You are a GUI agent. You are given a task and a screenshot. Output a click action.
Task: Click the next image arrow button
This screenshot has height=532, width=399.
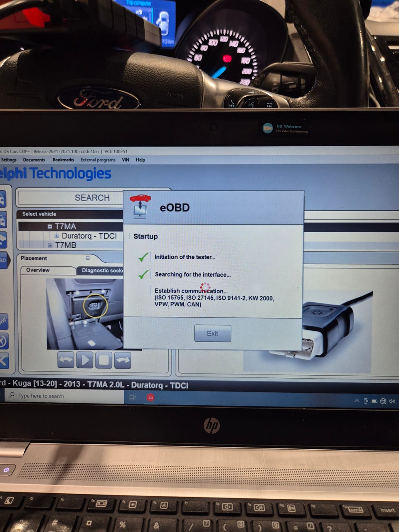coord(123,360)
